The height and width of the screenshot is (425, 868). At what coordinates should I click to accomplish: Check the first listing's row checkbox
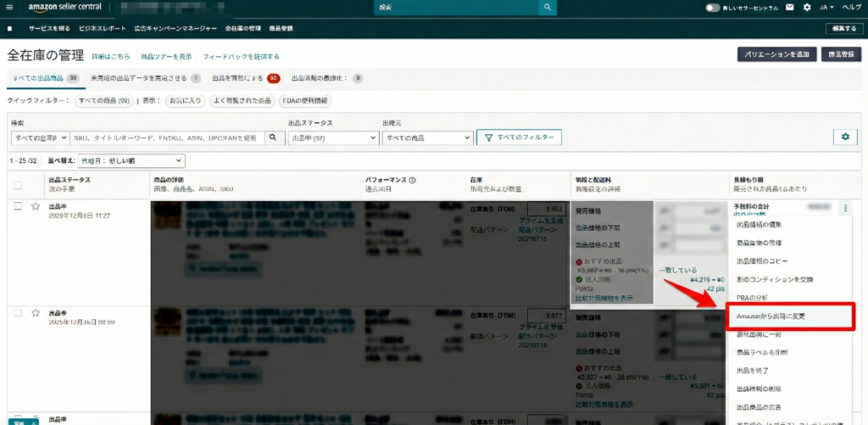click(x=18, y=206)
